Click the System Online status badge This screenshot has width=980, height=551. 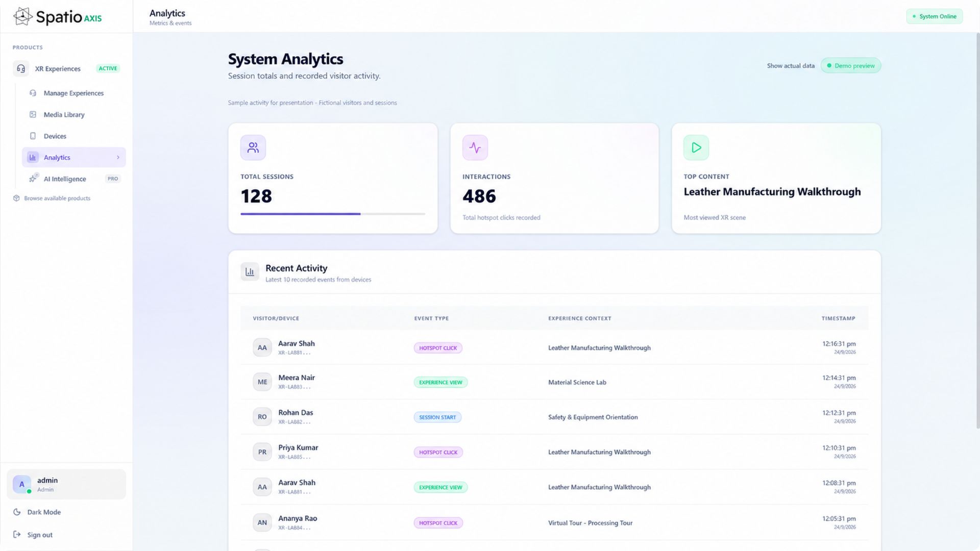(x=935, y=16)
